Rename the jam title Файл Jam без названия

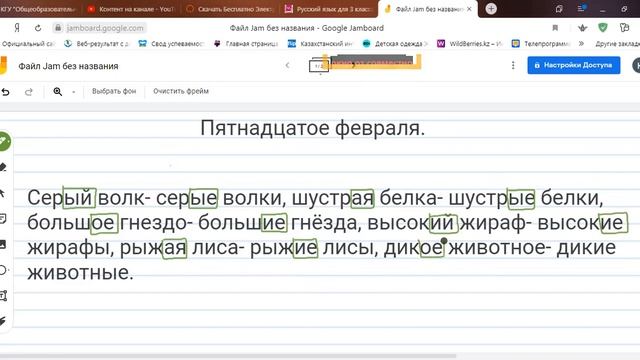(68, 66)
